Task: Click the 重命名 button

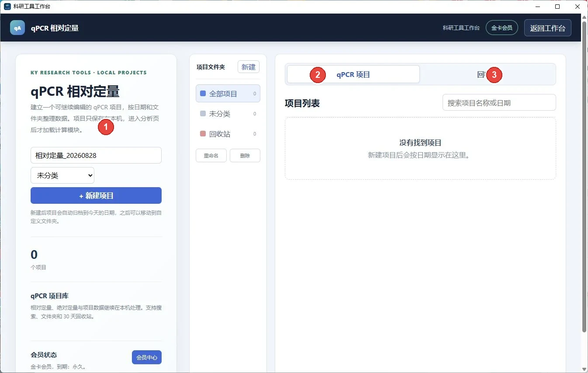Action: coord(211,156)
